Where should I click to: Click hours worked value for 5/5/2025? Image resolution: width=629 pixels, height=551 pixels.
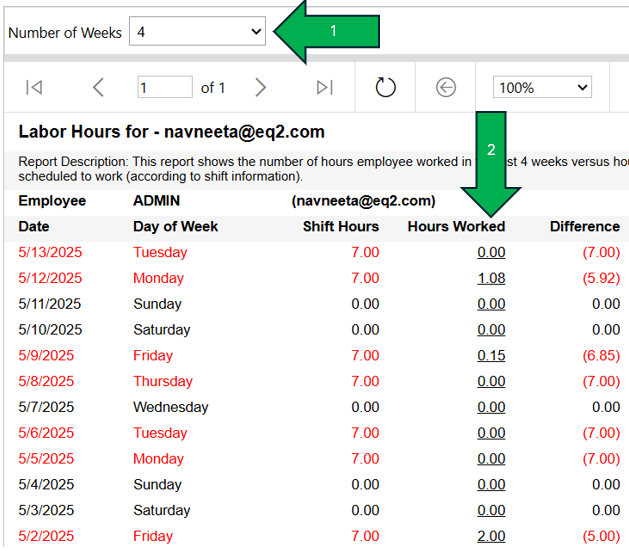tap(490, 459)
